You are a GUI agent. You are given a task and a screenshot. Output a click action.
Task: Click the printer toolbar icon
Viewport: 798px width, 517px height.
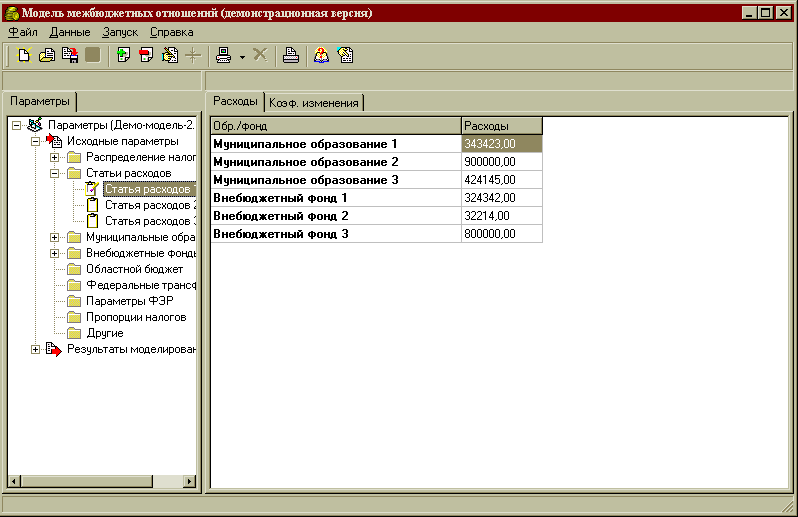290,56
